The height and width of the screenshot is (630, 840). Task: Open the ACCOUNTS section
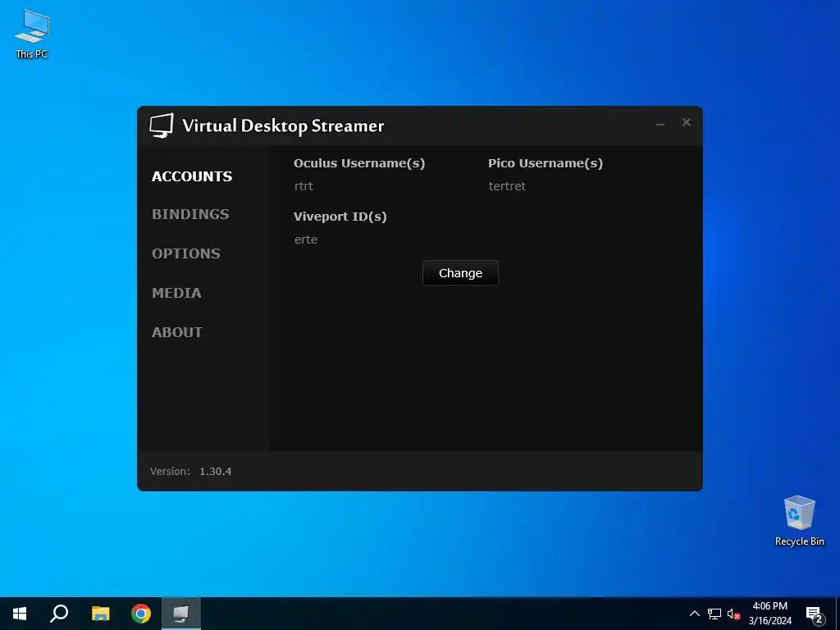(192, 176)
